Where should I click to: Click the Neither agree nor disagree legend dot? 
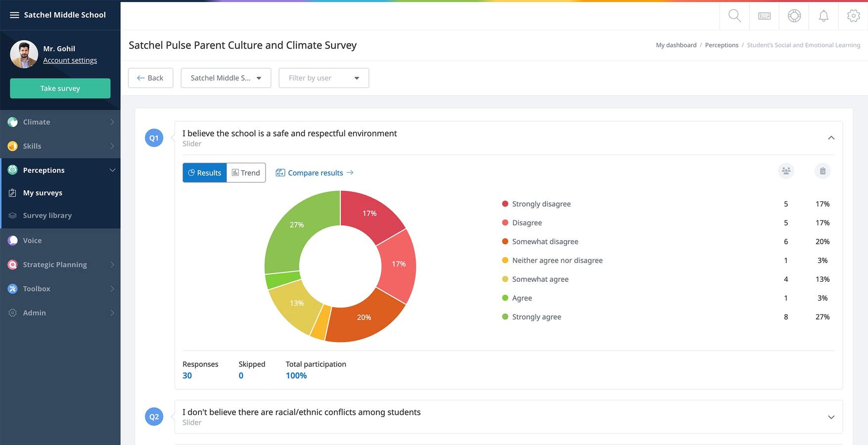click(505, 260)
